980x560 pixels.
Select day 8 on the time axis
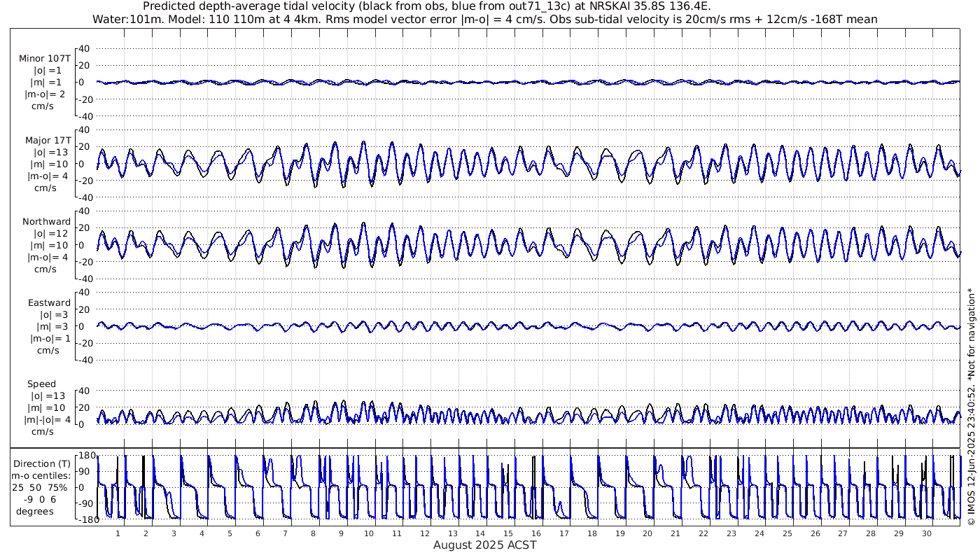click(313, 533)
